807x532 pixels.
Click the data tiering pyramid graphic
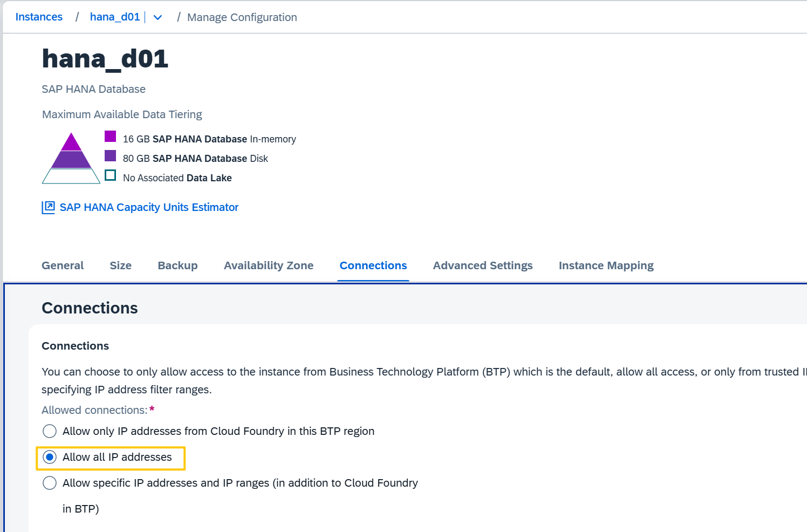click(x=71, y=158)
